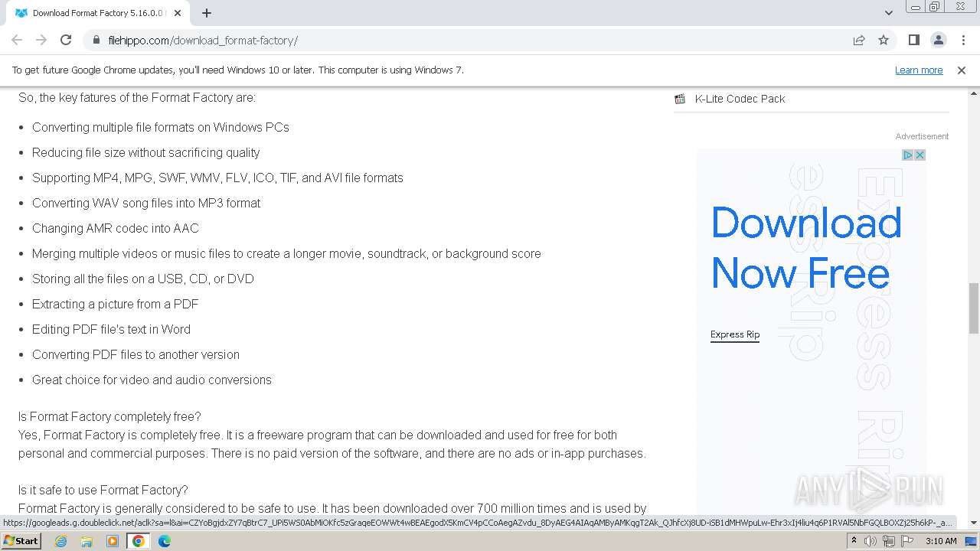Screen dimensions: 980x551
Task: Click the 'Advertisement' label above the ad
Action: [922, 136]
